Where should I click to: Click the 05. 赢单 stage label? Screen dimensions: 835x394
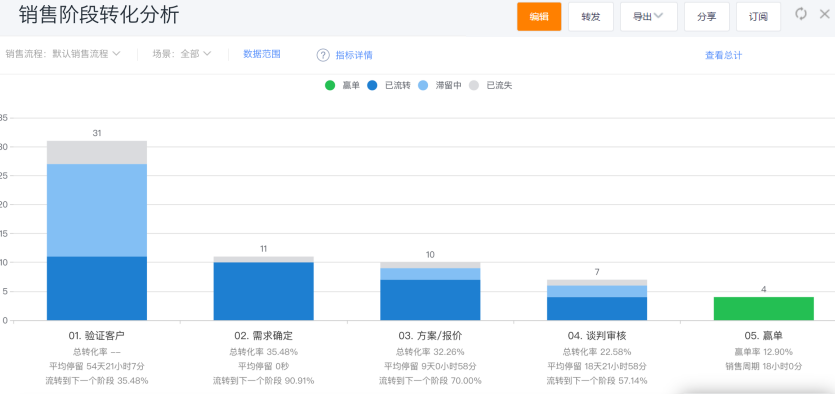coord(764,336)
